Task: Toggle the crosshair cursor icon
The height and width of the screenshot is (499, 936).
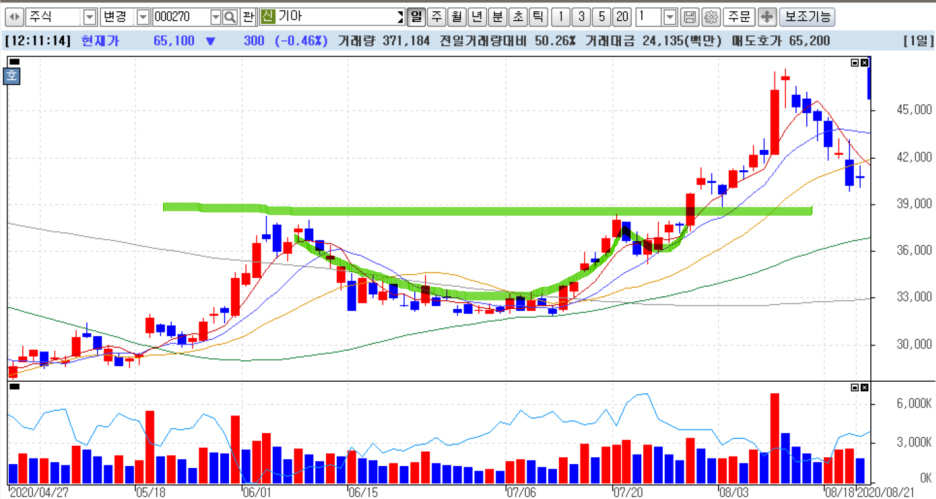Action: 767,17
